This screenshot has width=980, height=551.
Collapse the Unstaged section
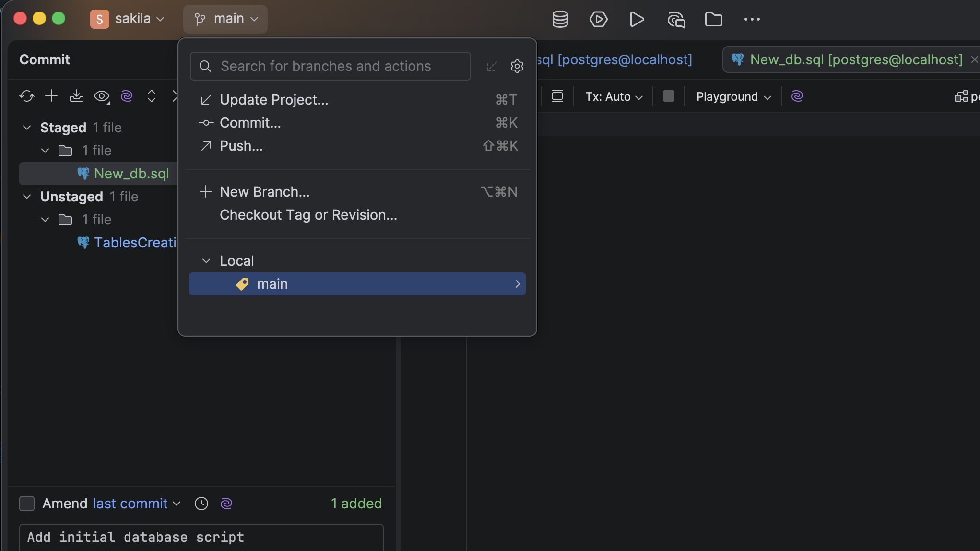27,197
